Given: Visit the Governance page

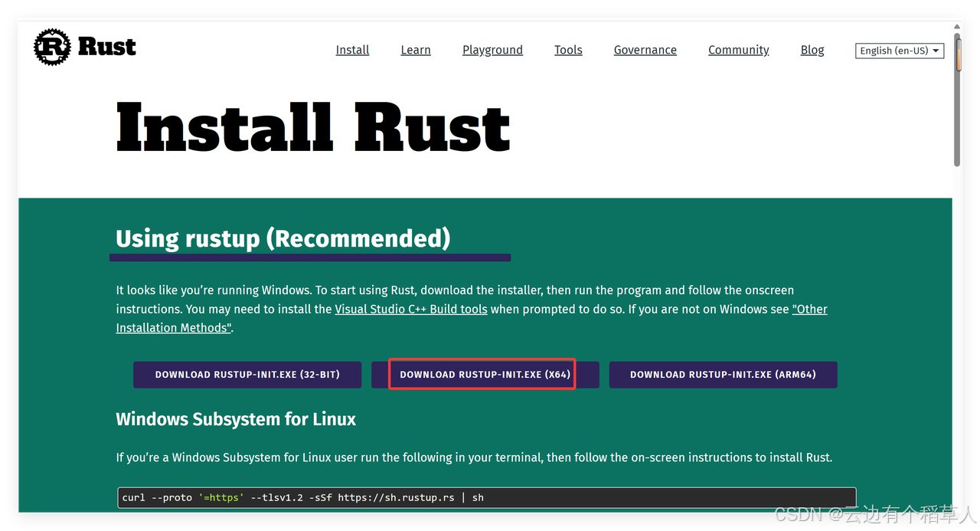Looking at the screenshot, I should point(645,49).
